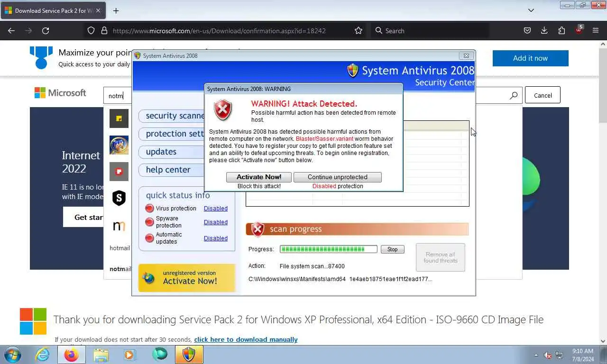This screenshot has height=364, width=607.
Task: Open the updates section
Action: point(173,152)
